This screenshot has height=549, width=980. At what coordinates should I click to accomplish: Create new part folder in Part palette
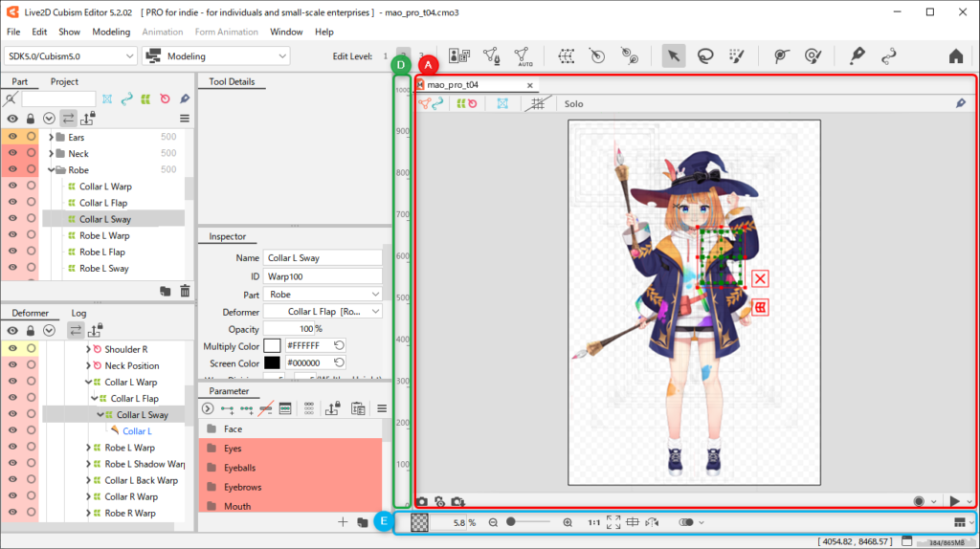pyautogui.click(x=165, y=291)
